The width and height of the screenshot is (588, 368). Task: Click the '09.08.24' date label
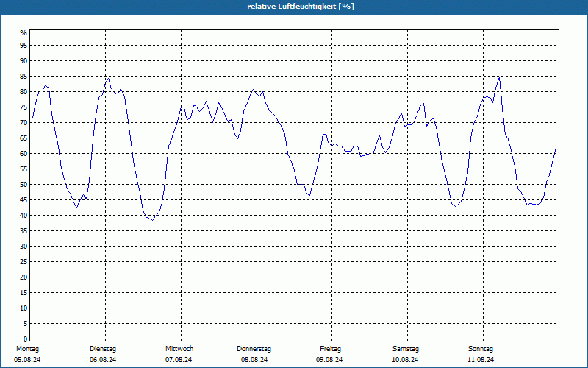click(329, 360)
